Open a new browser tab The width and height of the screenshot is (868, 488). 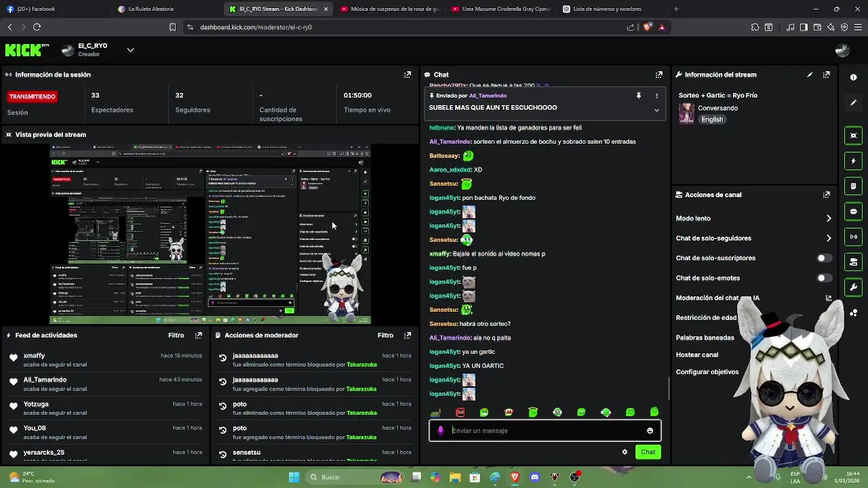(x=676, y=9)
